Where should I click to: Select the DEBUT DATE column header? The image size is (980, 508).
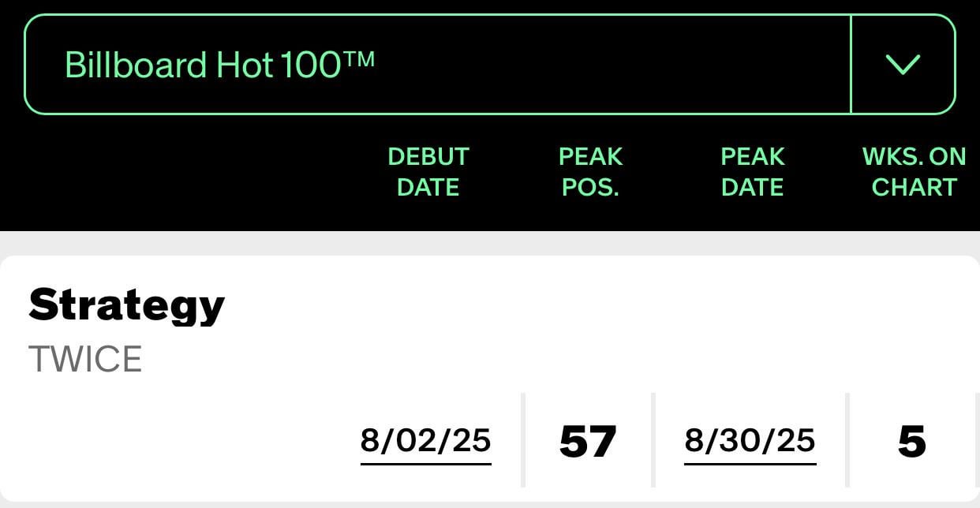coord(428,172)
